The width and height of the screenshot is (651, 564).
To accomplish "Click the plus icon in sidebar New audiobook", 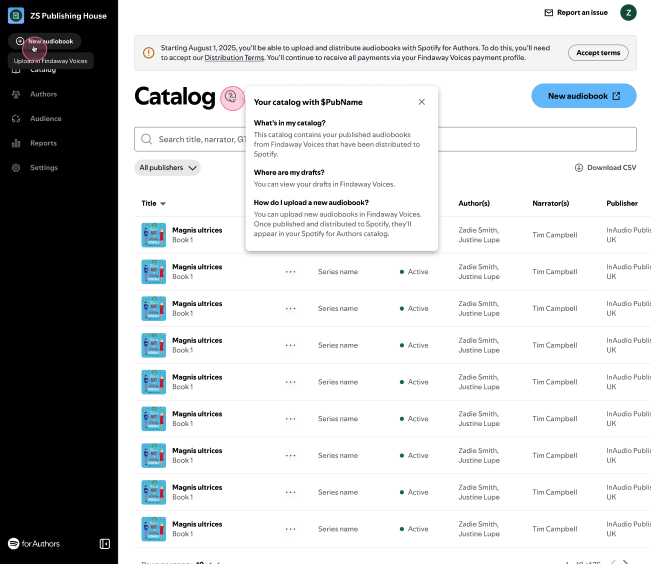I will coord(20,41).
